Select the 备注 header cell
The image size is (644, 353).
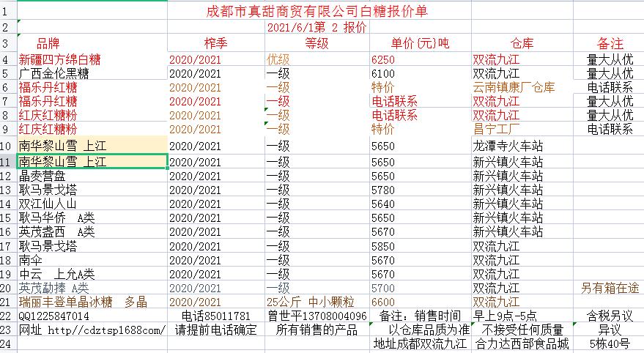[610, 43]
